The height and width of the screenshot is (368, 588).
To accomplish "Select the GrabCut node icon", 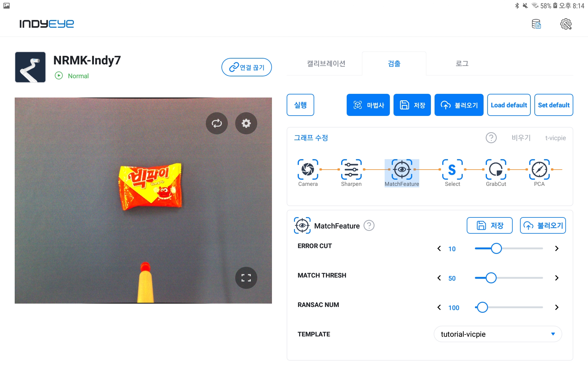I will pos(496,169).
